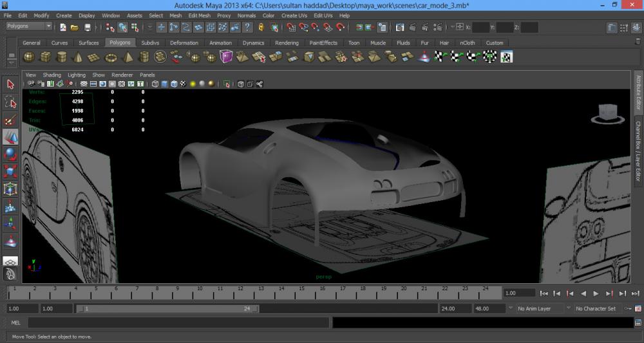Choose the Lasso Select tool

tap(10, 102)
